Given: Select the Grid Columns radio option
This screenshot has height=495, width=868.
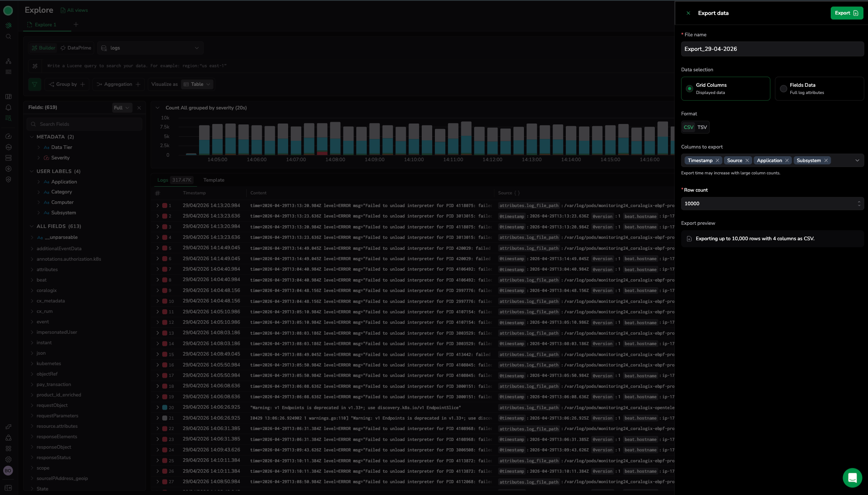Looking at the screenshot, I should point(689,89).
